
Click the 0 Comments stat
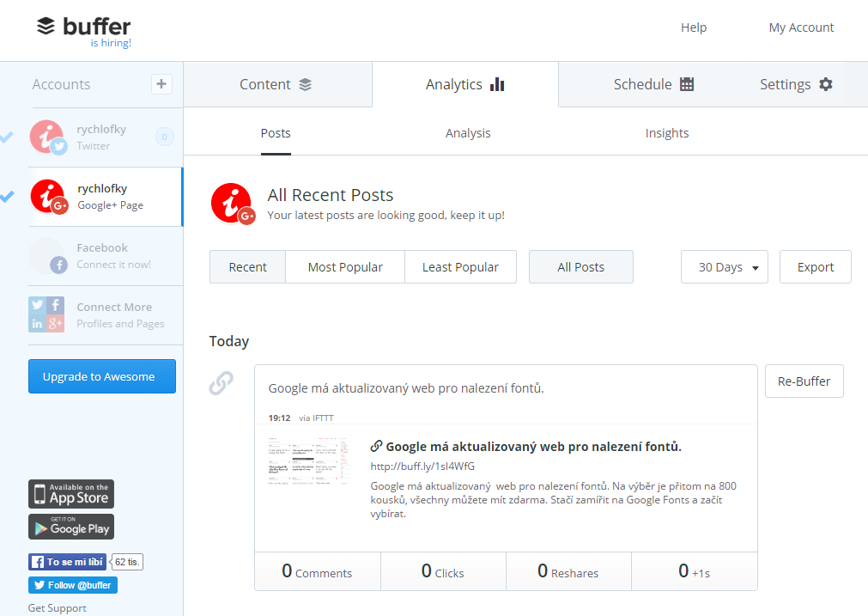pyautogui.click(x=317, y=571)
